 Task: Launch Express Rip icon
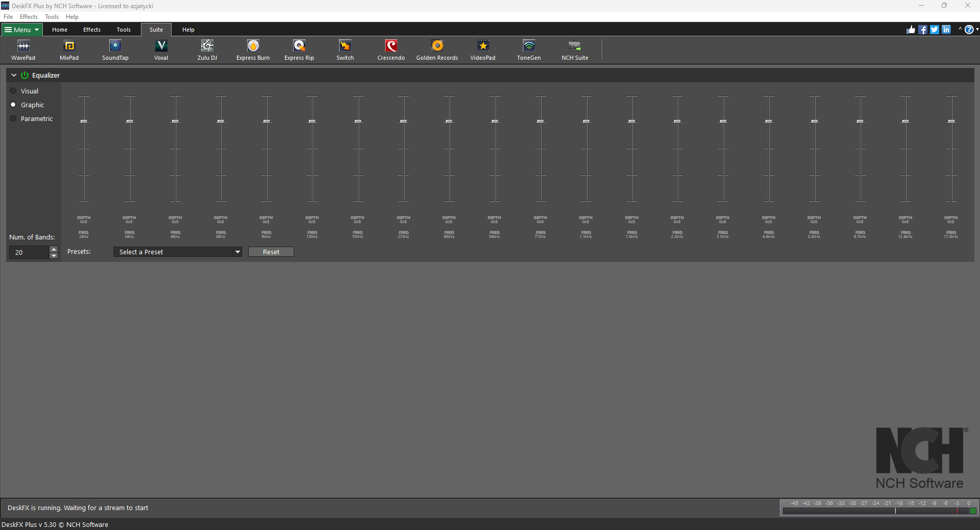click(x=299, y=50)
